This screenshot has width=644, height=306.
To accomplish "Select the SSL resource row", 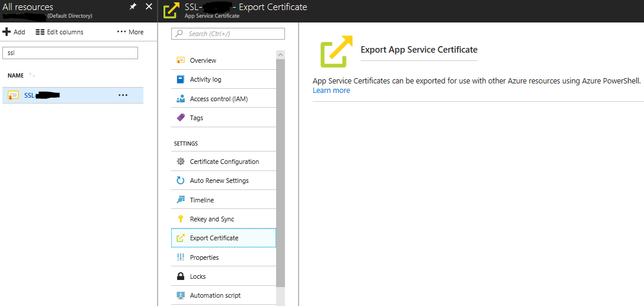I will (73, 95).
